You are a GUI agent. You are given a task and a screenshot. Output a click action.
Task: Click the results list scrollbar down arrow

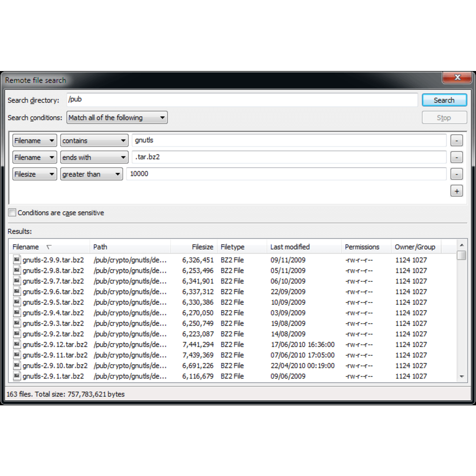pos(462,377)
